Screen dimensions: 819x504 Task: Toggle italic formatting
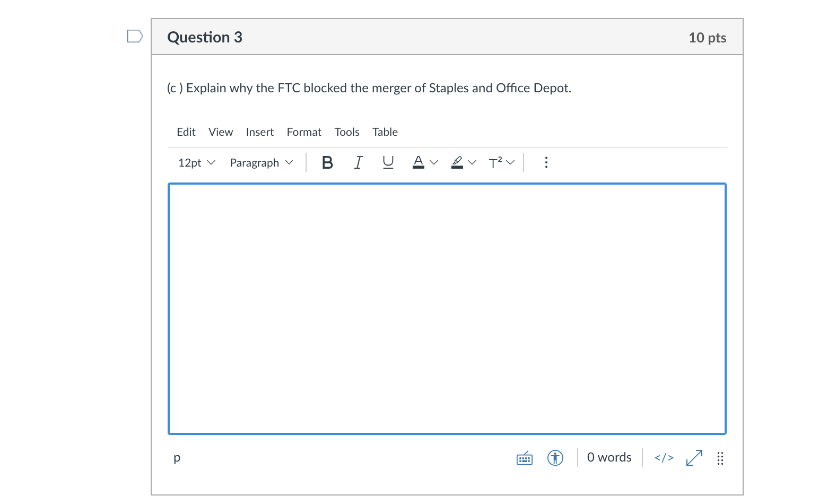tap(358, 162)
